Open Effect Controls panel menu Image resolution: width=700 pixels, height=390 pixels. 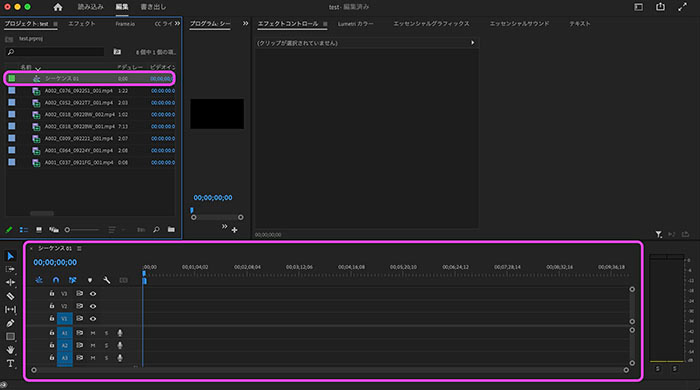(x=325, y=24)
